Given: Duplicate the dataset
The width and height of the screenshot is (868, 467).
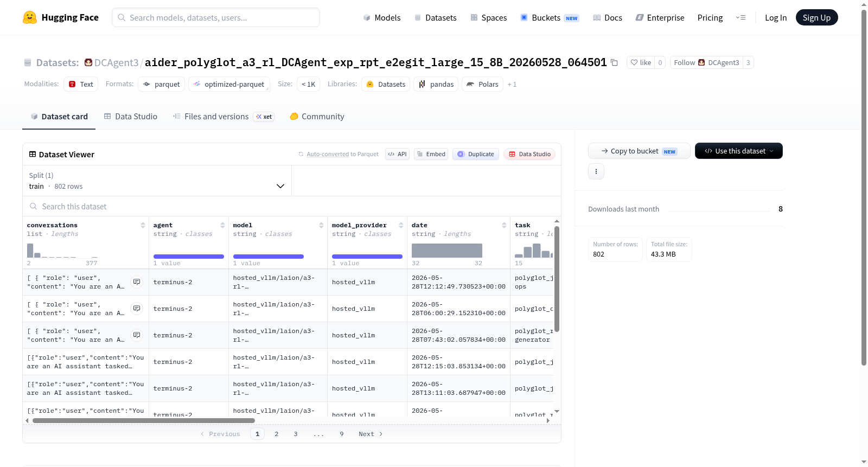Looking at the screenshot, I should [475, 154].
